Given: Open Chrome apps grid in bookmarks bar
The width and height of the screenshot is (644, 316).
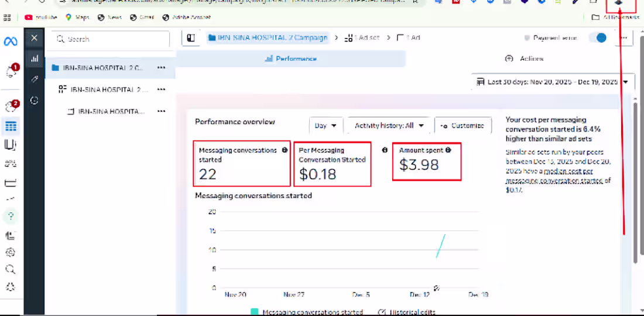Looking at the screenshot, I should point(6,18).
